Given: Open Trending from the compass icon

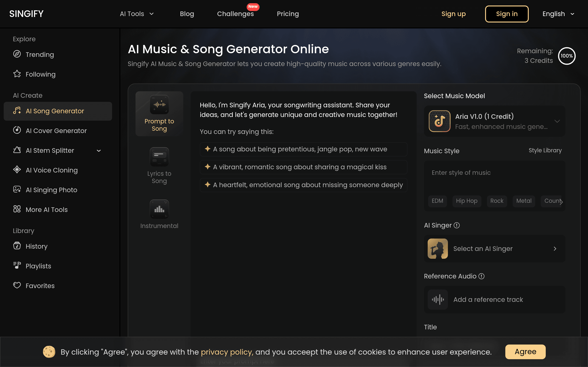Looking at the screenshot, I should click(x=17, y=54).
